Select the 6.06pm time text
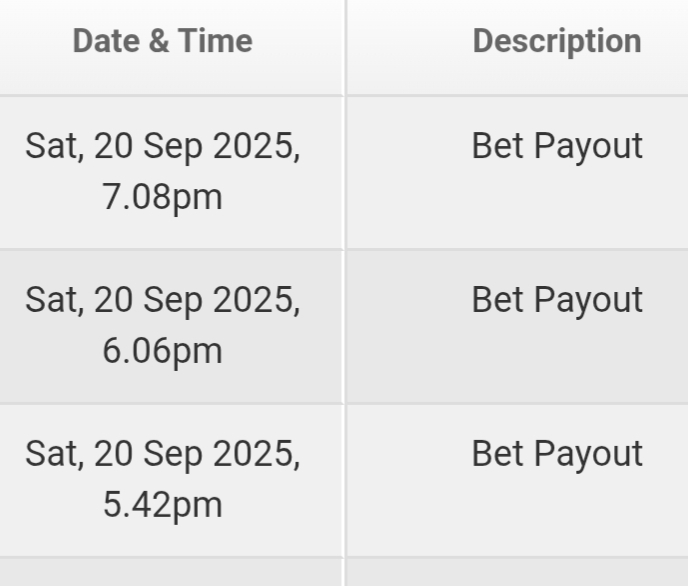The height and width of the screenshot is (586, 688). [162, 351]
